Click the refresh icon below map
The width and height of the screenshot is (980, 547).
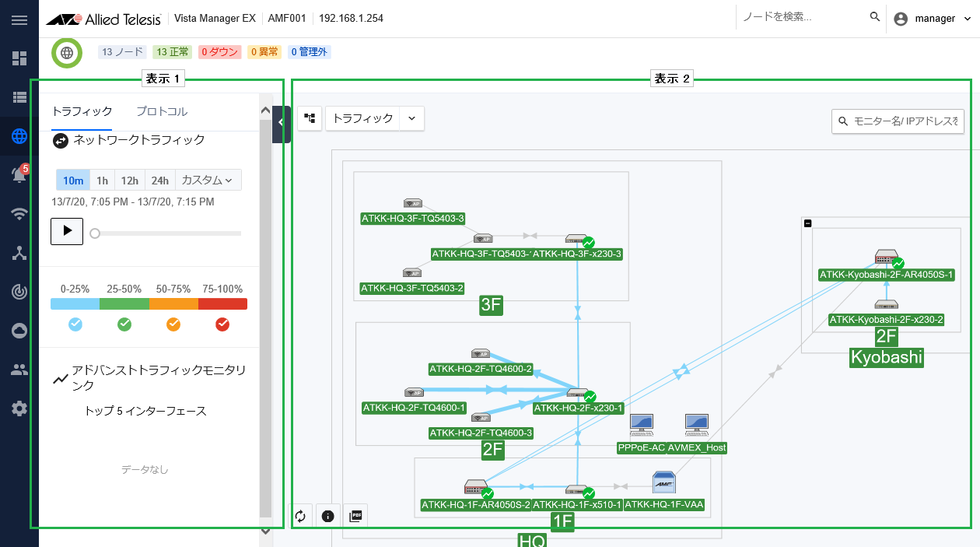pyautogui.click(x=300, y=516)
